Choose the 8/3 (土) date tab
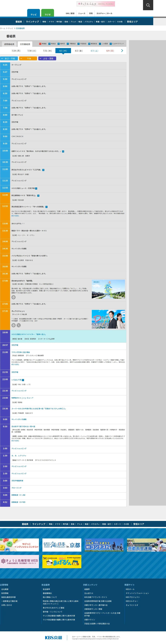Screen dimensions: 166x644 pyautogui.click(x=94, y=51)
